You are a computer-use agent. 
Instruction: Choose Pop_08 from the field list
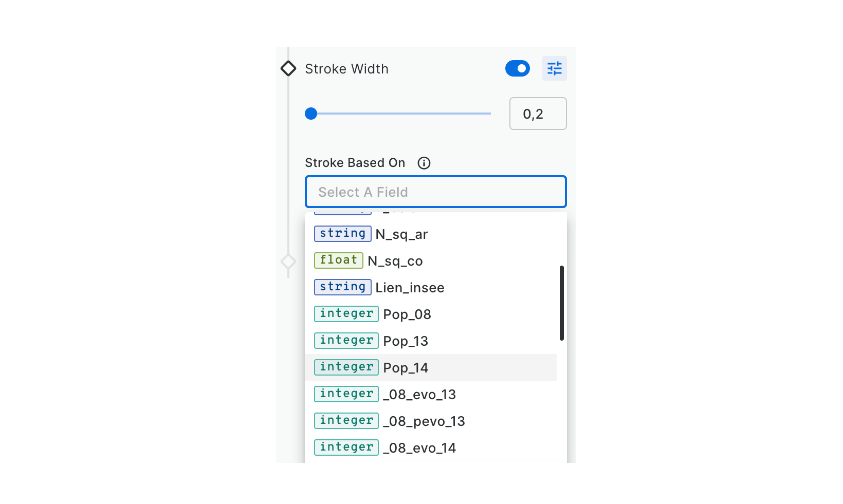tap(407, 314)
